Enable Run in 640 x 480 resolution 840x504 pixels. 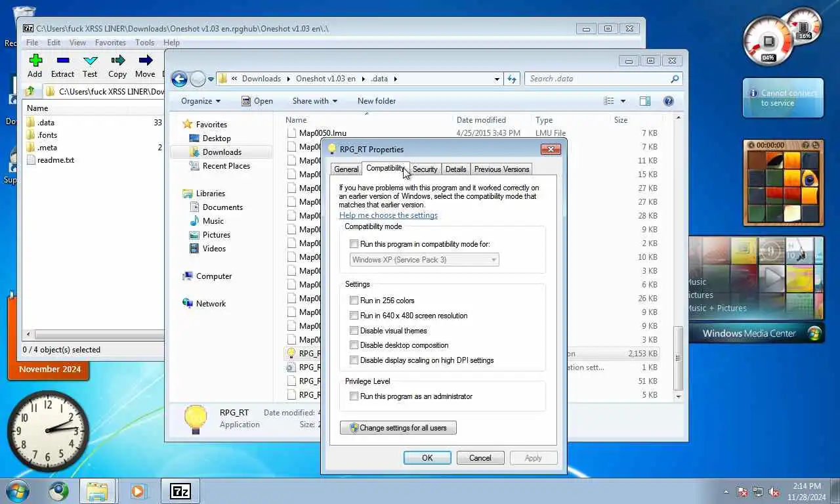pos(354,316)
